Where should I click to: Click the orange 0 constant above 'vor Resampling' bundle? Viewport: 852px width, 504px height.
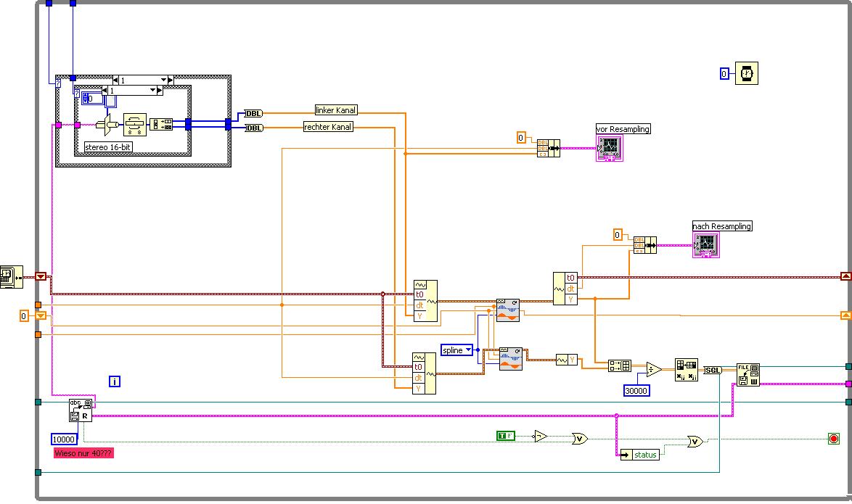(x=521, y=138)
